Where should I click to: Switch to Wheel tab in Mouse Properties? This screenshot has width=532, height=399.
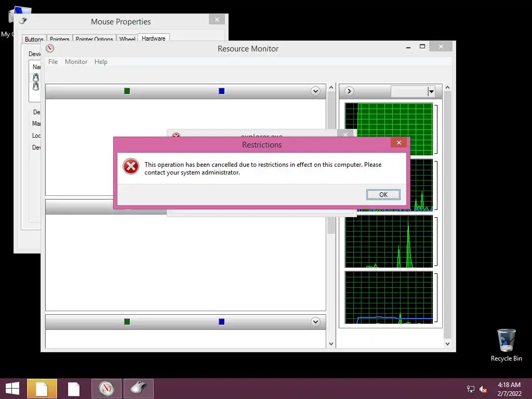(x=127, y=39)
